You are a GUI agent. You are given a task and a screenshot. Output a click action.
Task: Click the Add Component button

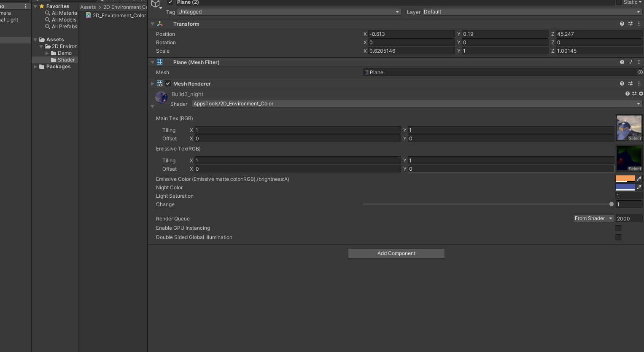point(396,253)
